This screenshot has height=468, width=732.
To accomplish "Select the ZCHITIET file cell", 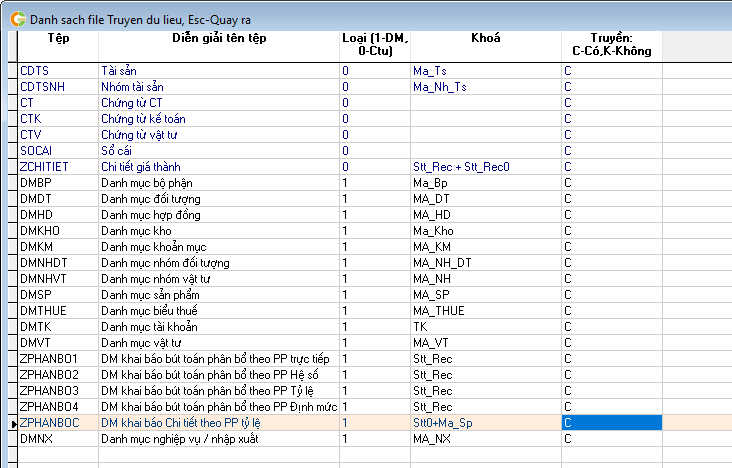I will click(58, 167).
